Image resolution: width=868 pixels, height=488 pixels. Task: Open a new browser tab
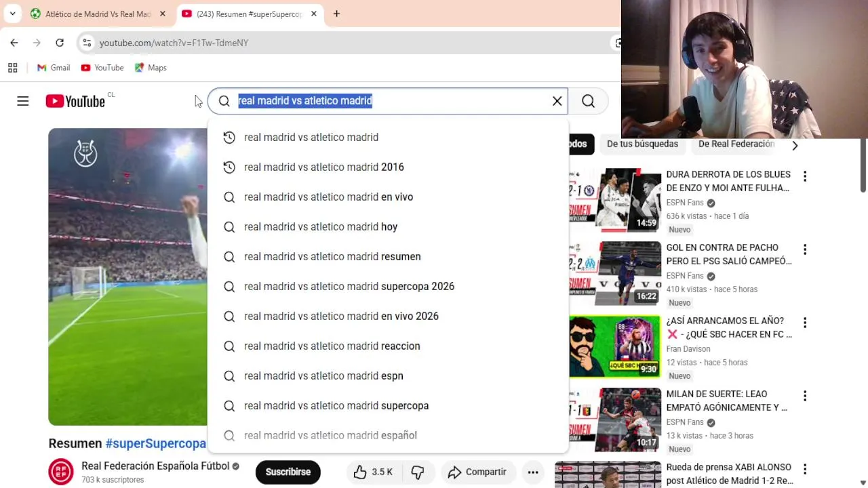(336, 14)
